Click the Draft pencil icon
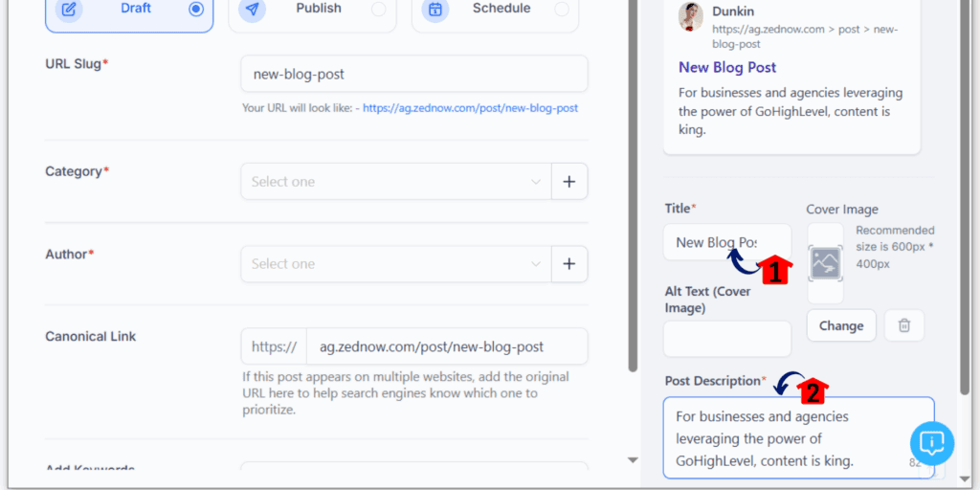 click(x=69, y=9)
